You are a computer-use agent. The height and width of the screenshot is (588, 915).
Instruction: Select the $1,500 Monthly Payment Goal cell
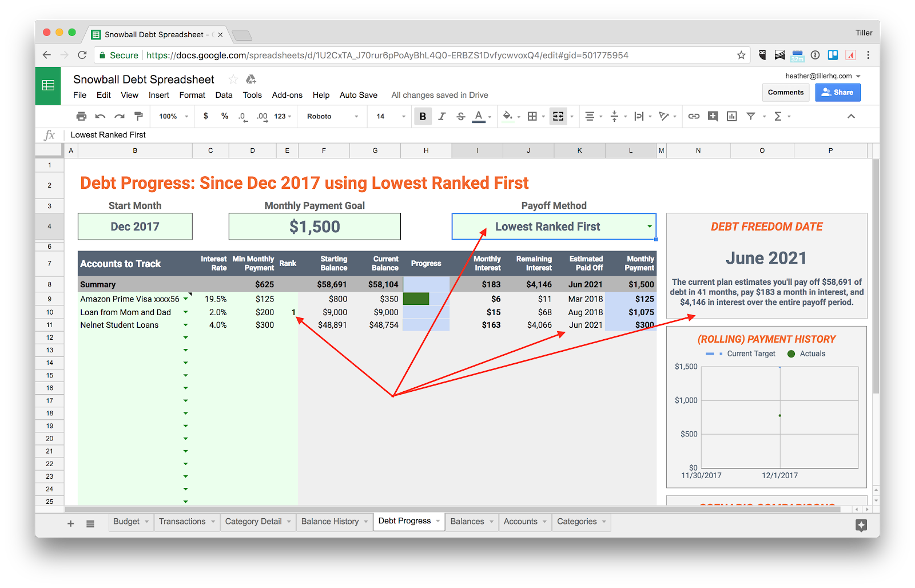(x=315, y=227)
